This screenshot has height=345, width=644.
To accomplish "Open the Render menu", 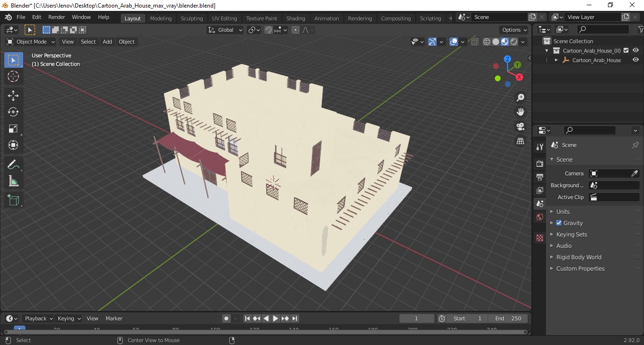I will tap(57, 17).
